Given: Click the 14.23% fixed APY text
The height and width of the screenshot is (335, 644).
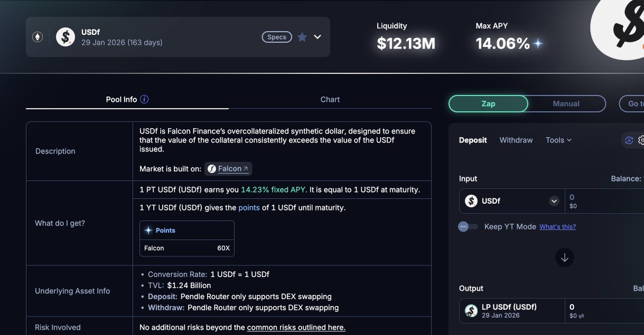Looking at the screenshot, I should [274, 190].
